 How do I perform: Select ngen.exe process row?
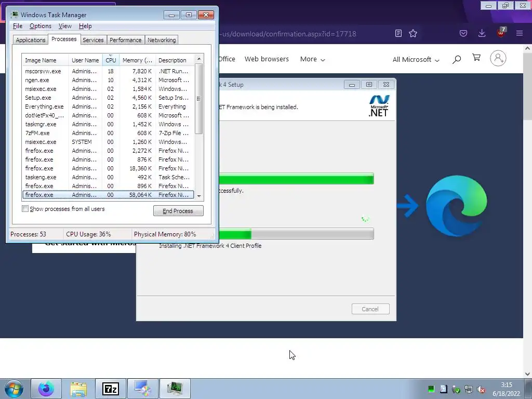108,80
